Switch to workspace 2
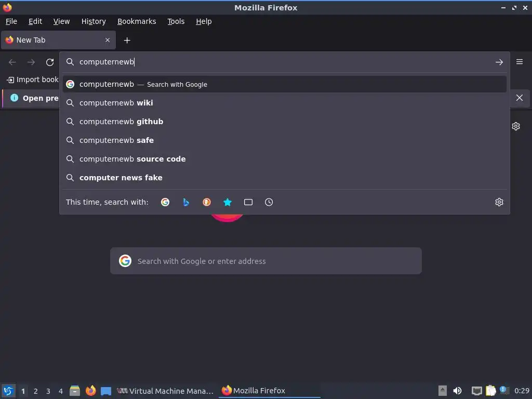The image size is (532, 399). click(x=36, y=391)
